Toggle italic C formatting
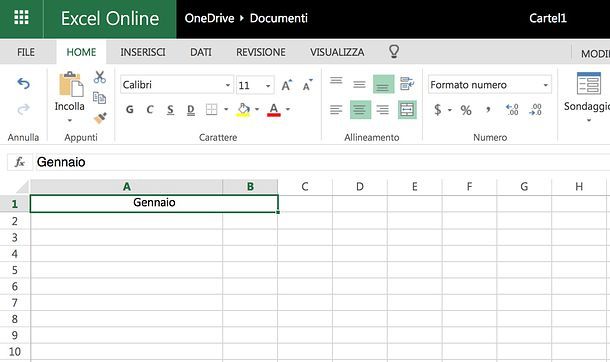610x362 pixels. (150, 110)
